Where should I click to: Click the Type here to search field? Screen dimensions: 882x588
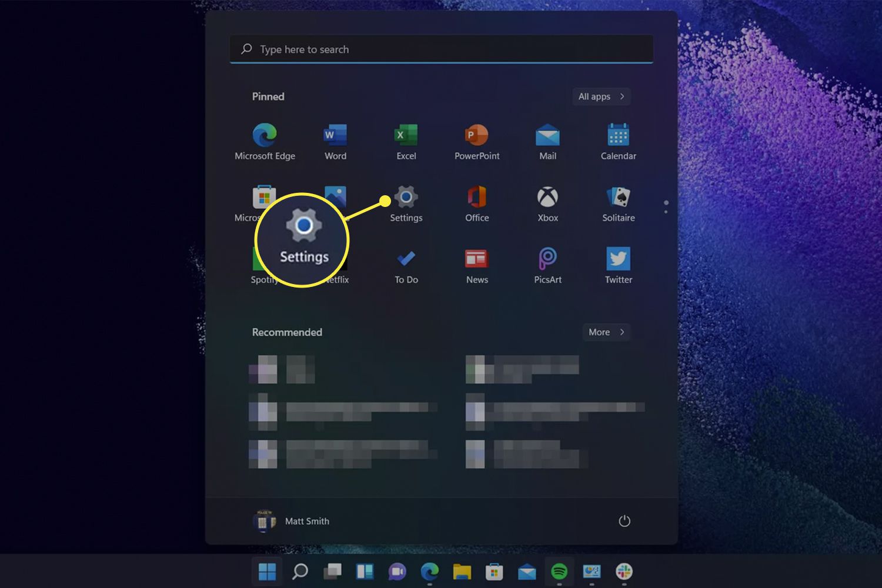pos(442,49)
